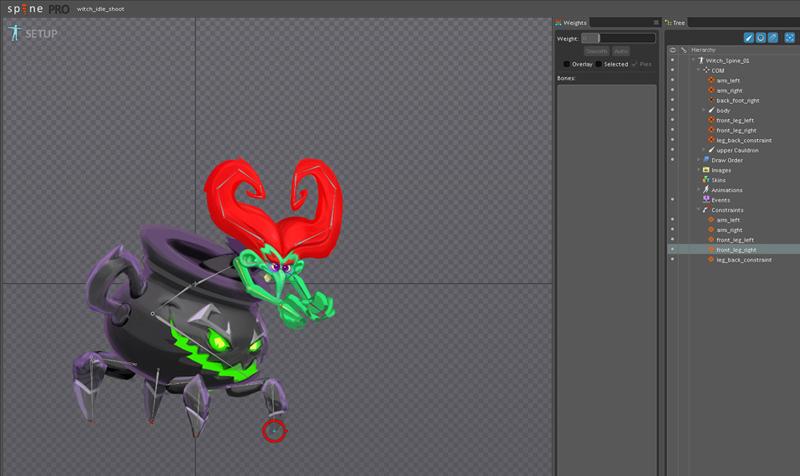Click the Auto weights button
The image size is (800, 476).
click(x=621, y=52)
